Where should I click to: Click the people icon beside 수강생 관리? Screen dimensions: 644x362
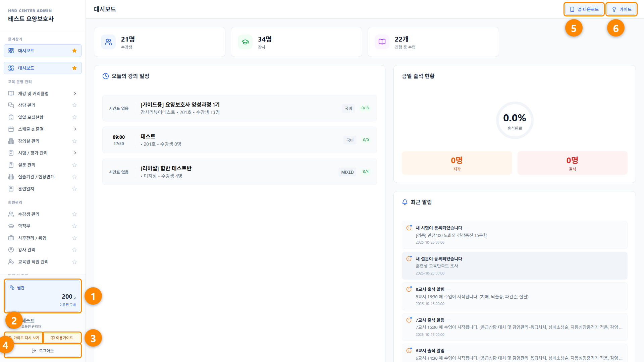tap(11, 214)
